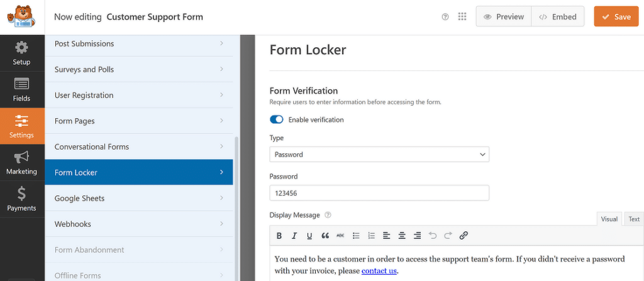Expand the Conversational Forms section

(x=138, y=146)
